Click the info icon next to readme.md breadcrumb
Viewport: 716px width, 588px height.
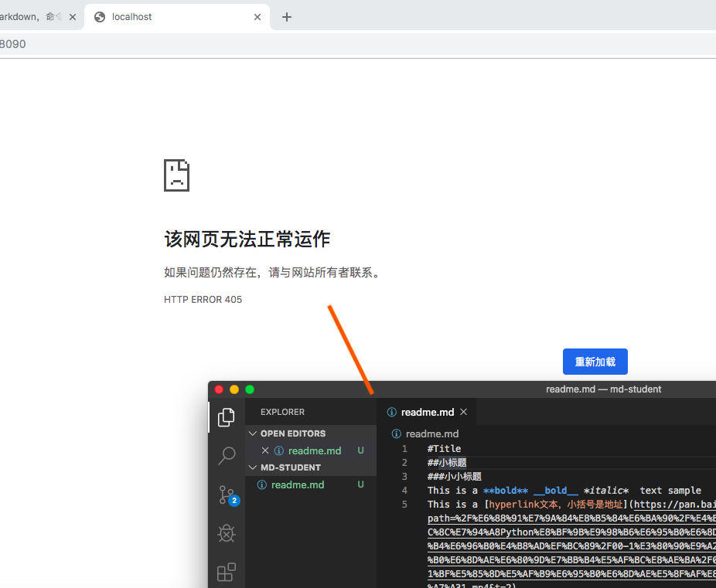coord(397,433)
